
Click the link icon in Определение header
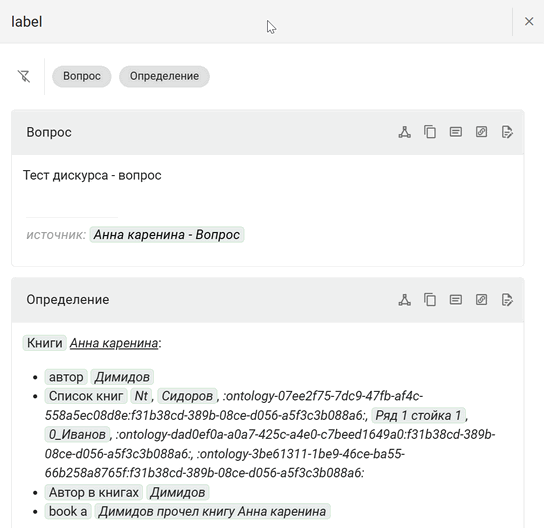[482, 300]
